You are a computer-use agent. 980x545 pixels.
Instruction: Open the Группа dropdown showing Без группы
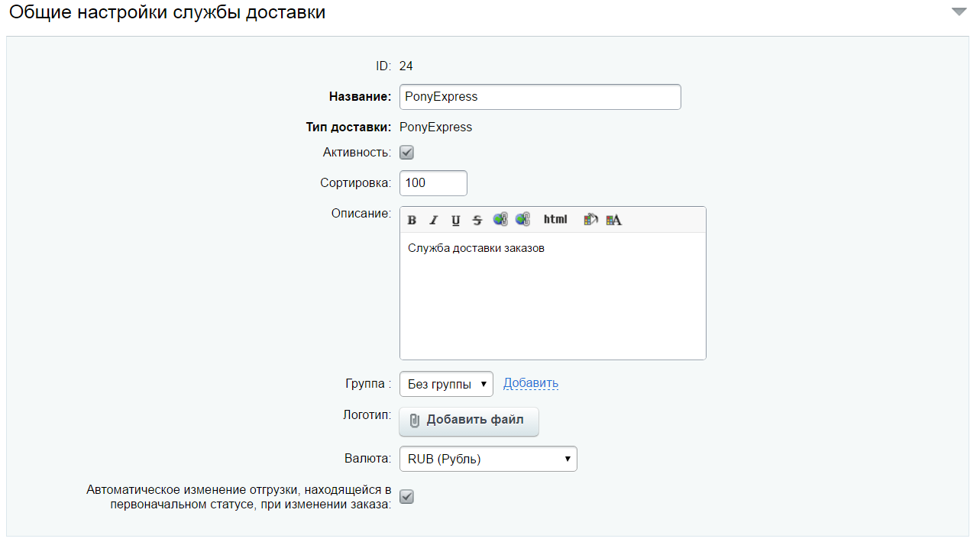(x=446, y=383)
